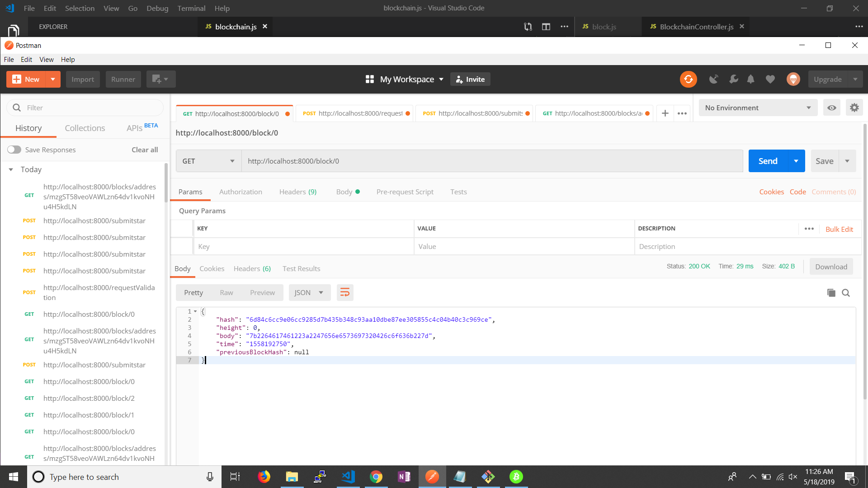The image size is (868, 488).
Task: Click the Send button to execute request
Action: point(768,161)
